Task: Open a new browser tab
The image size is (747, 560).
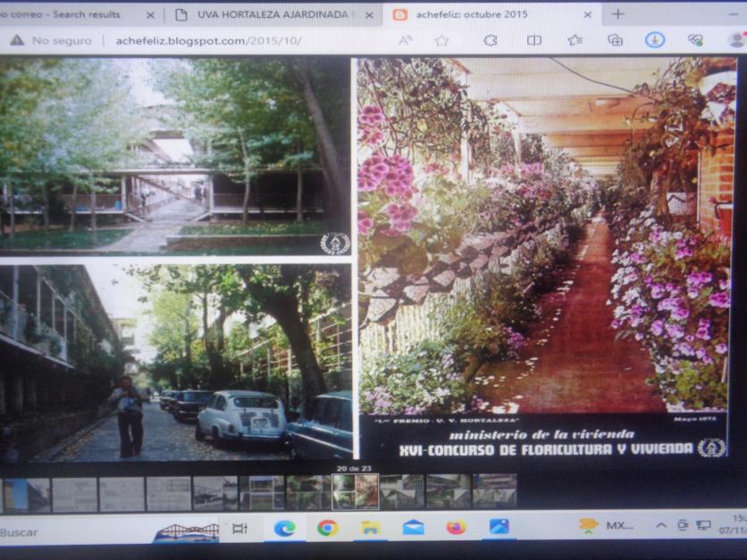Action: pyautogui.click(x=617, y=14)
